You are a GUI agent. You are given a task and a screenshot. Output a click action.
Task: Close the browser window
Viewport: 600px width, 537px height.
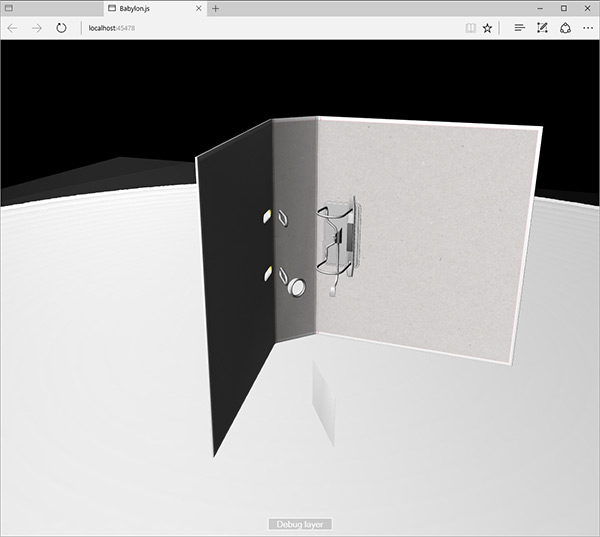pyautogui.click(x=587, y=8)
